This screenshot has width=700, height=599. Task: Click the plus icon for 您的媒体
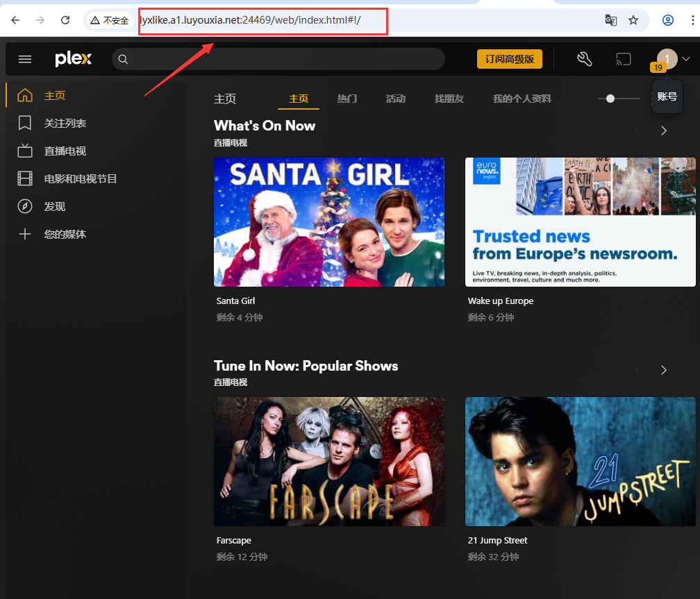(25, 234)
